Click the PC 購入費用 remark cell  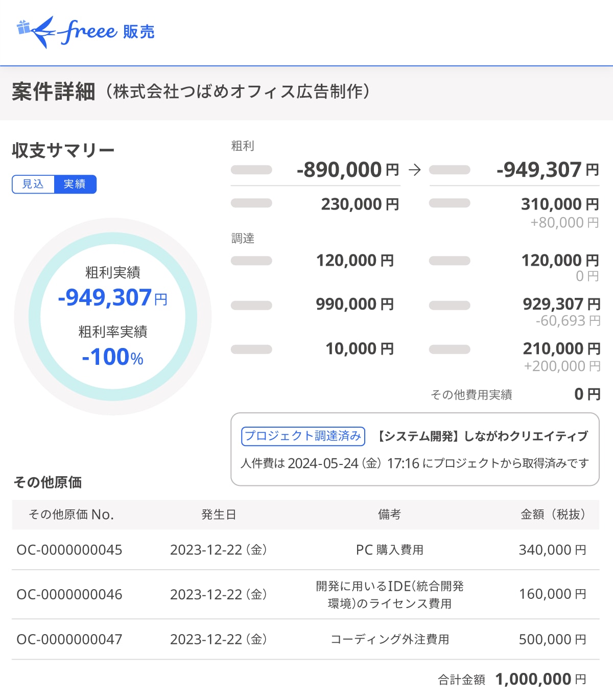coord(389,550)
